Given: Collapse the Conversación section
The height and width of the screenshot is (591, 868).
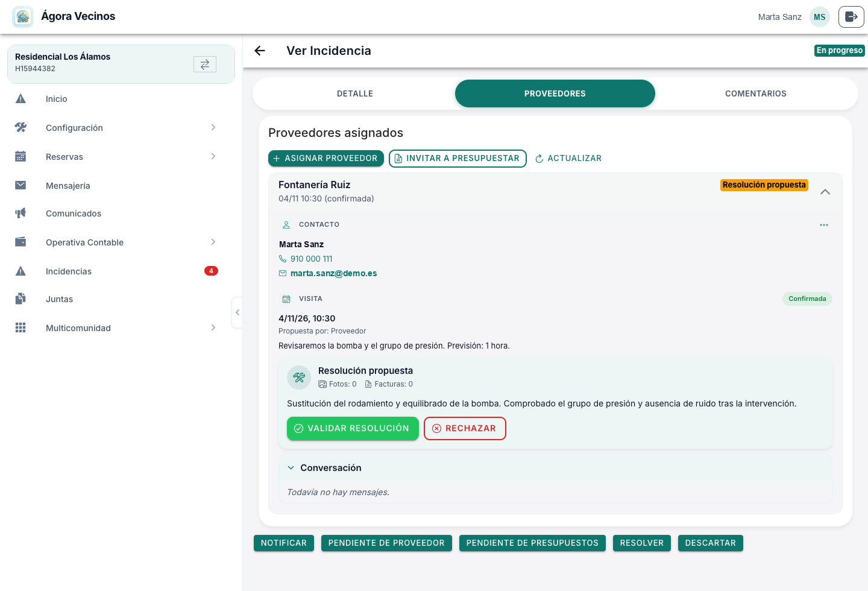Looking at the screenshot, I should (291, 468).
